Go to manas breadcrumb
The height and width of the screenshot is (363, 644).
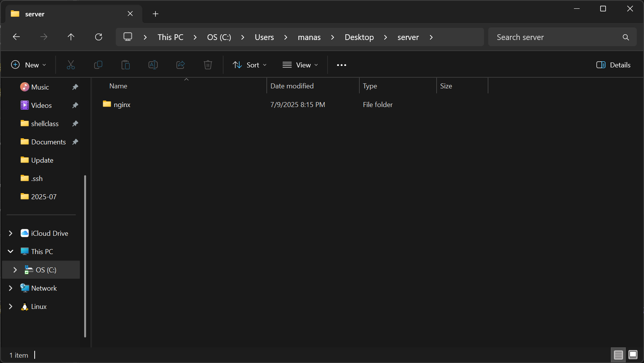309,37
